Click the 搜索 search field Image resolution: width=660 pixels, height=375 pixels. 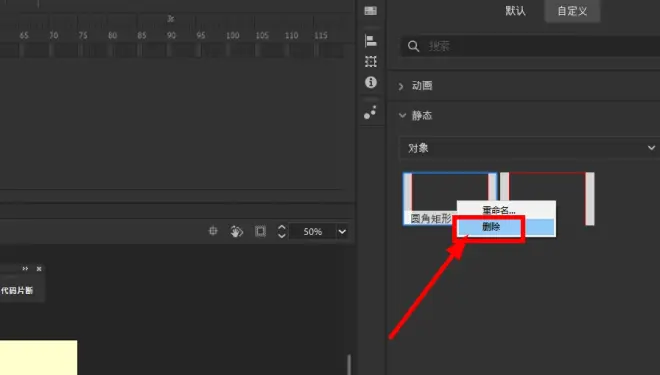coord(530,46)
